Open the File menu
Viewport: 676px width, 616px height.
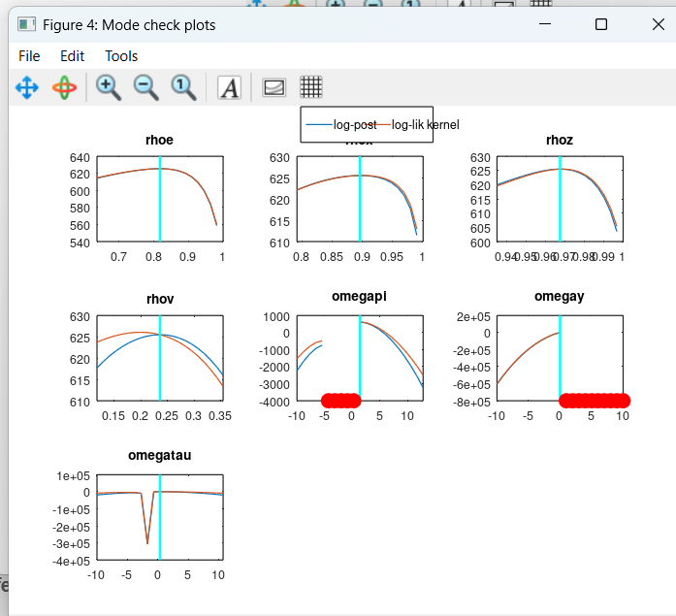click(29, 56)
